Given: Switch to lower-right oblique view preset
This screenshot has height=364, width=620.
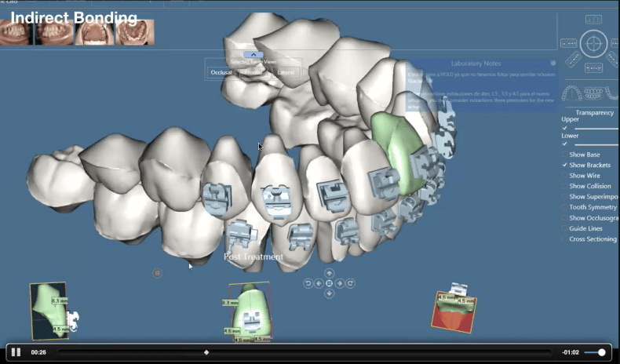Looking at the screenshot, I should tap(612, 60).
